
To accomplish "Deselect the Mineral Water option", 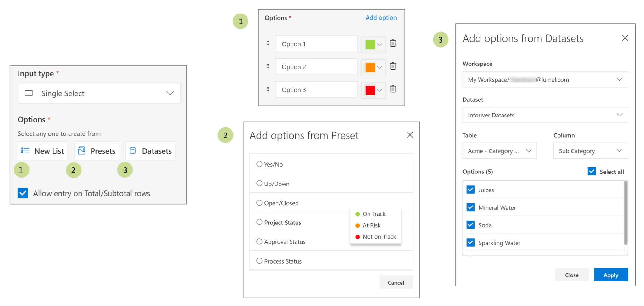I will (x=470, y=207).
